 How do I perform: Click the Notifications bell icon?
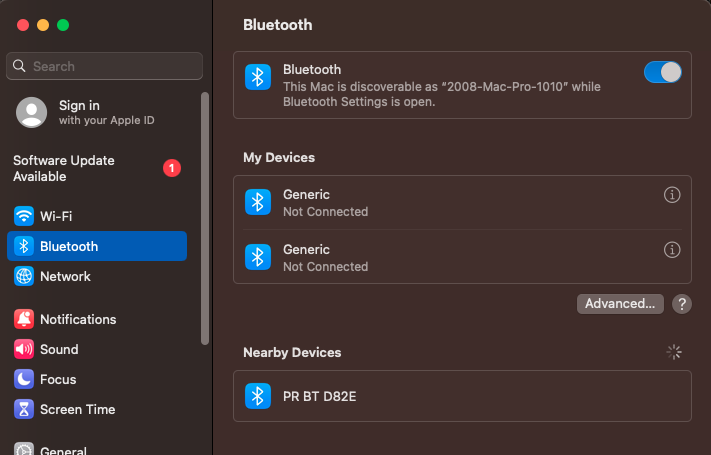(x=24, y=319)
